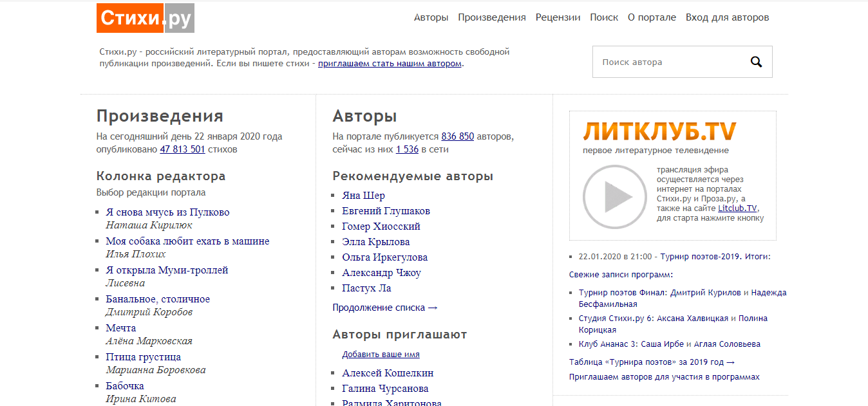Open Турнир поэтов Финал recording link
Image resolution: width=868 pixels, height=406 pixels.
pos(683,299)
